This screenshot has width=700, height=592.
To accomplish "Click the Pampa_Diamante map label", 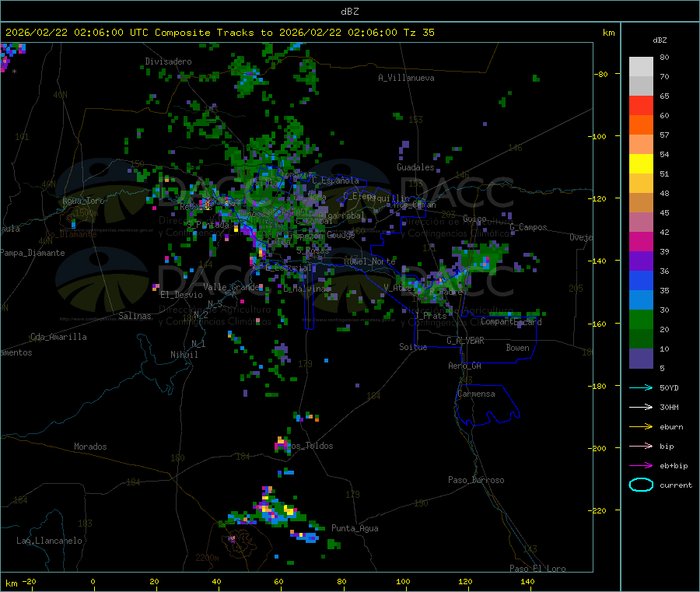I will (x=33, y=253).
